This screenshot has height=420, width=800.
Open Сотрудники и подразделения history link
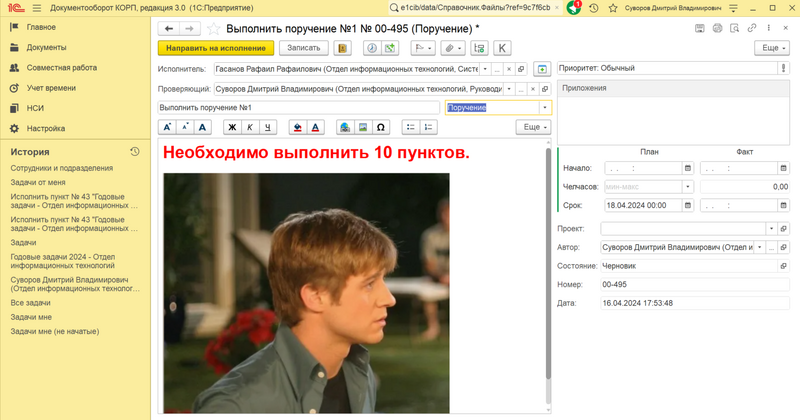tap(62, 168)
